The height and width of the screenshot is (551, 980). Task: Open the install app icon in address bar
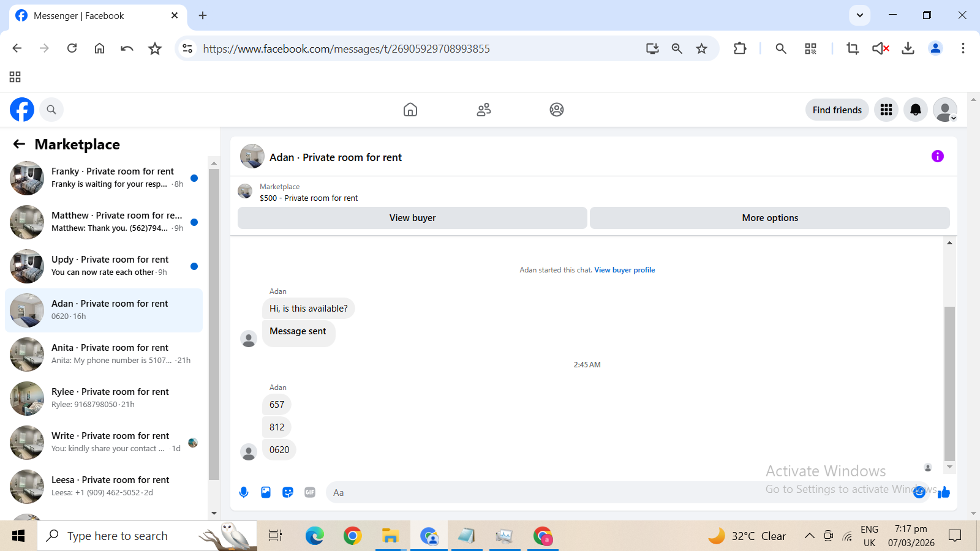point(652,48)
